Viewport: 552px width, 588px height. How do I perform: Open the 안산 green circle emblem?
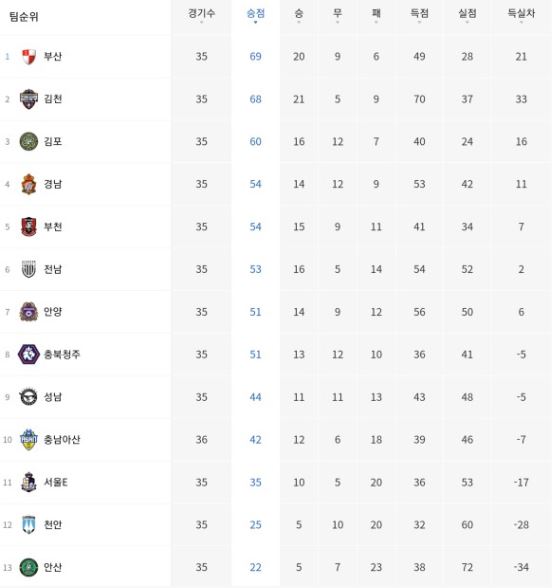28,567
